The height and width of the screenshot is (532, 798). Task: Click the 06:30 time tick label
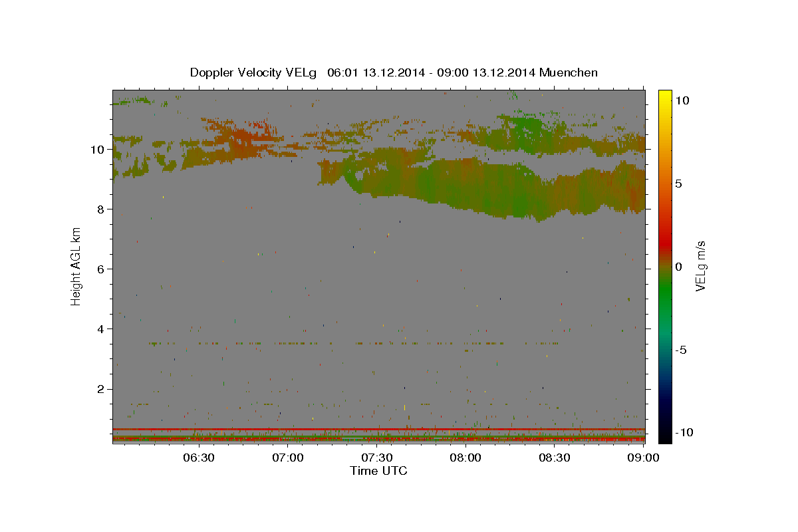(x=199, y=458)
